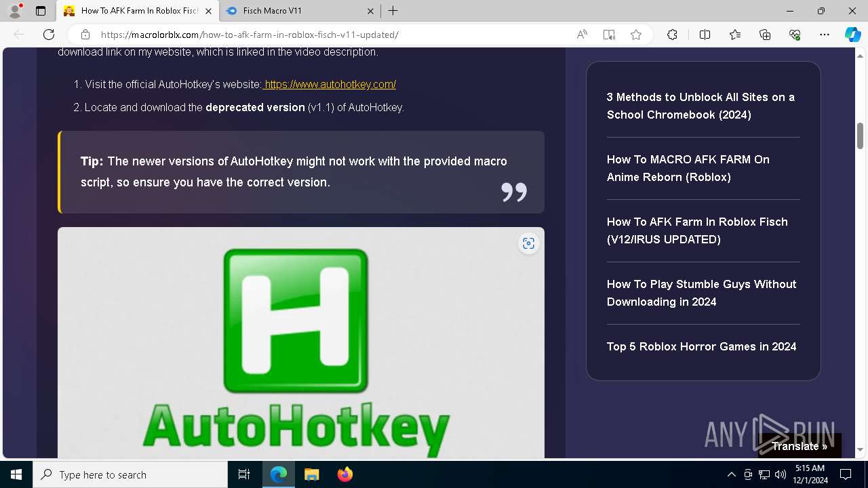
Task: Click the AutoHotkey logo image
Action: click(x=301, y=342)
